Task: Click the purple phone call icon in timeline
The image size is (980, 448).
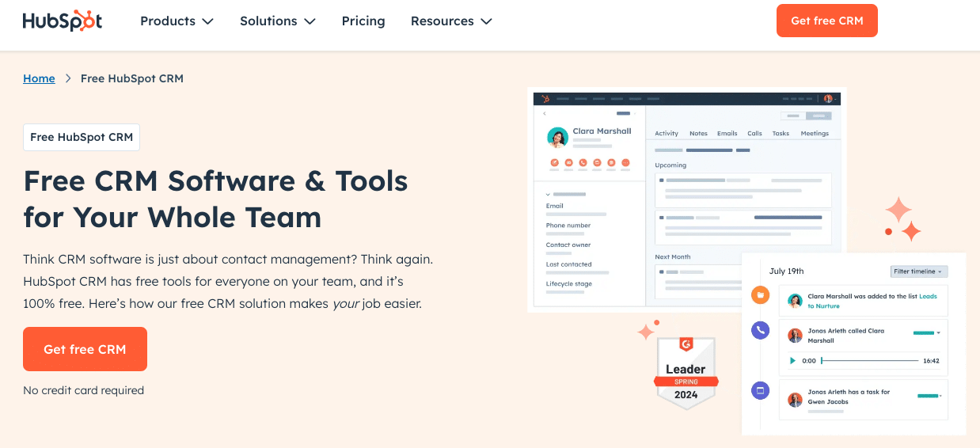Action: coord(760,331)
